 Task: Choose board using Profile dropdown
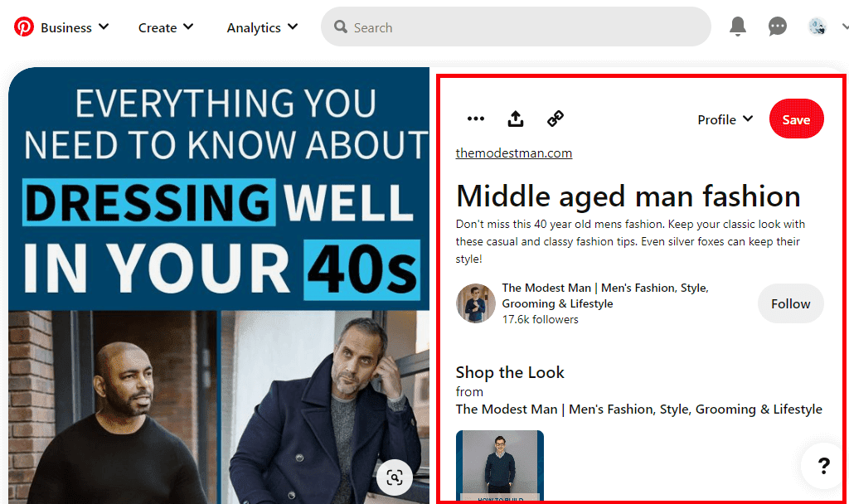[725, 119]
